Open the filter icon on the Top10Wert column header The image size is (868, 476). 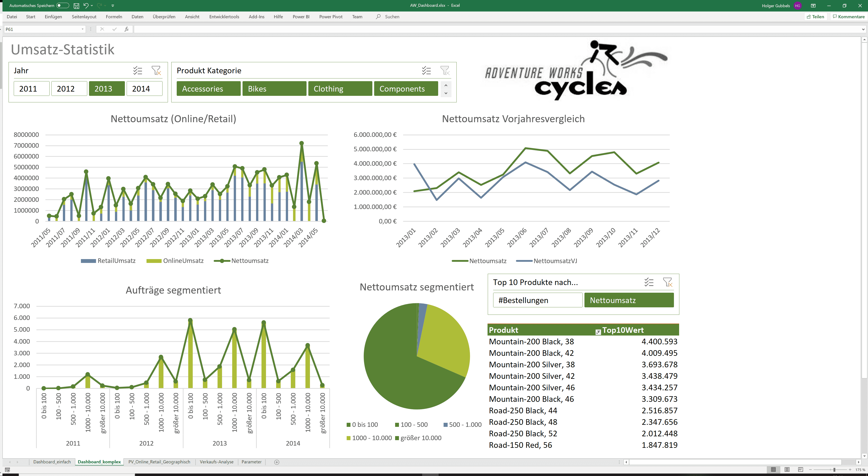(598, 332)
